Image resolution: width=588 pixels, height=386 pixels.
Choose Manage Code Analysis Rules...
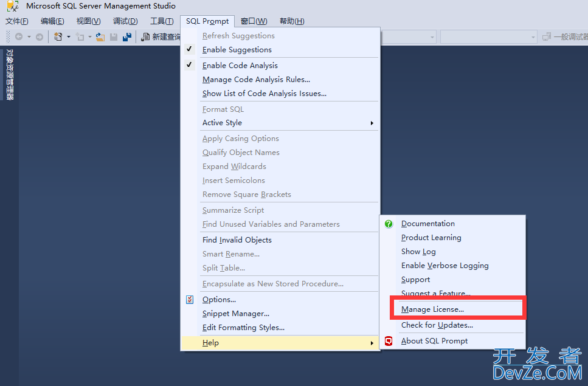(256, 80)
